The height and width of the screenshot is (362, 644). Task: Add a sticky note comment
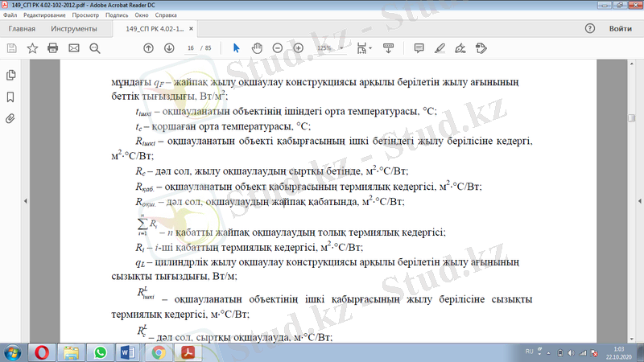(419, 48)
